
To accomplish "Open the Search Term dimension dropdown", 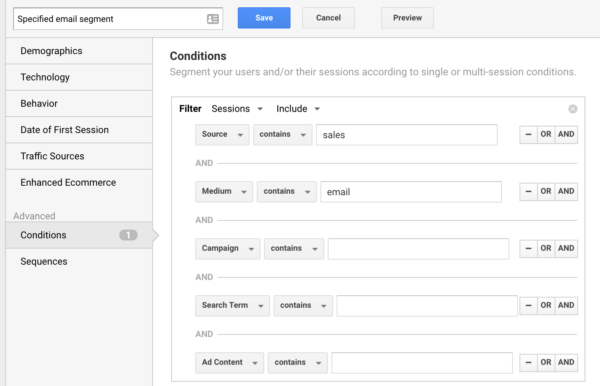I will tap(232, 306).
